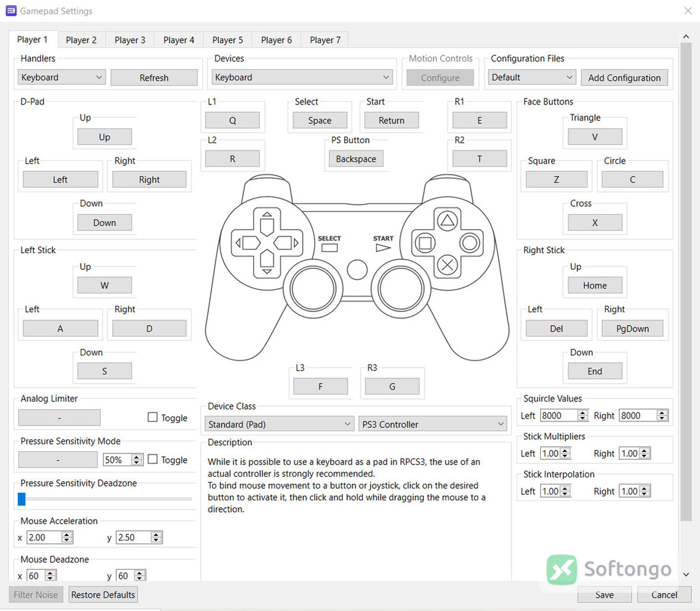
Task: Click the Add Configuration button
Action: pos(624,78)
